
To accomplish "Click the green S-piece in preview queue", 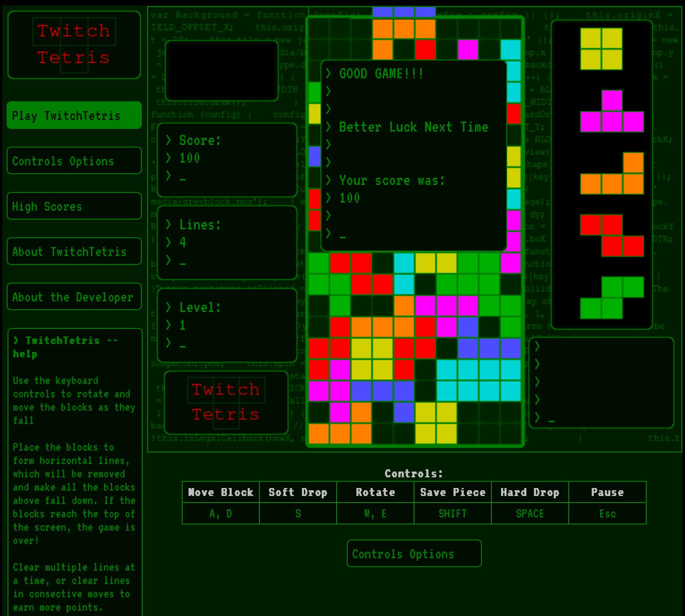I will point(612,298).
